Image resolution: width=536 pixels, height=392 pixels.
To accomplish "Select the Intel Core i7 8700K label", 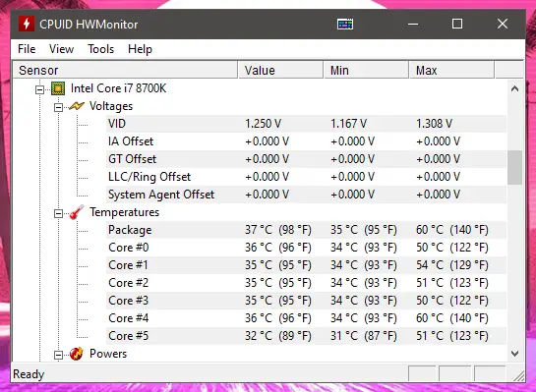I will pyautogui.click(x=118, y=88).
